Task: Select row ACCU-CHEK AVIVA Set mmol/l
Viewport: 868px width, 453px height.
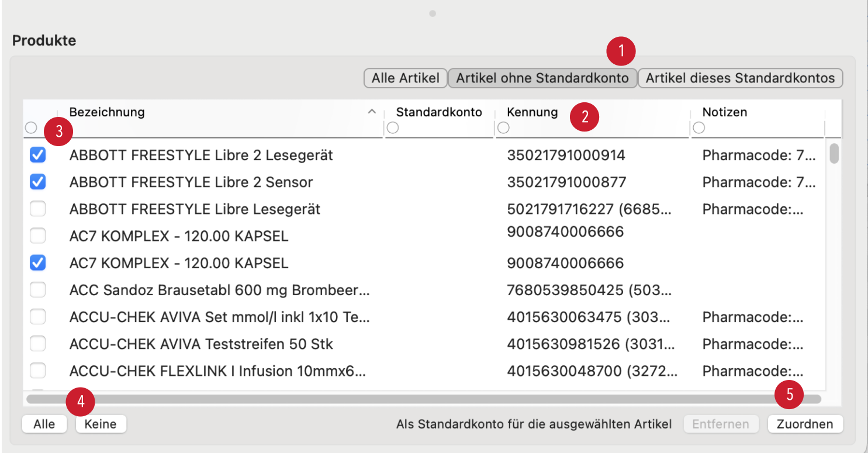Action: coord(424,316)
